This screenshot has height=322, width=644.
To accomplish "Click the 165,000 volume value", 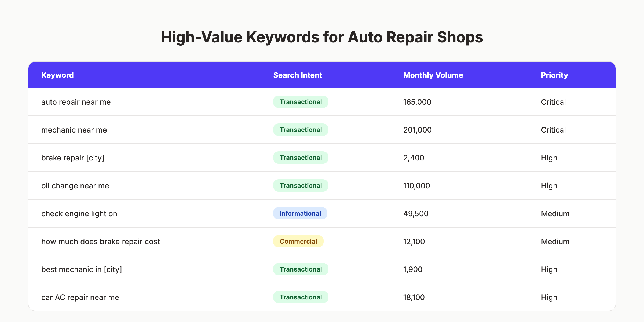I will pyautogui.click(x=417, y=102).
